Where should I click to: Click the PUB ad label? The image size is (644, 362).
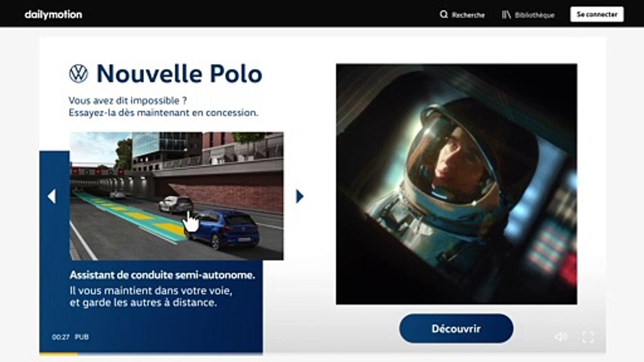(82, 337)
